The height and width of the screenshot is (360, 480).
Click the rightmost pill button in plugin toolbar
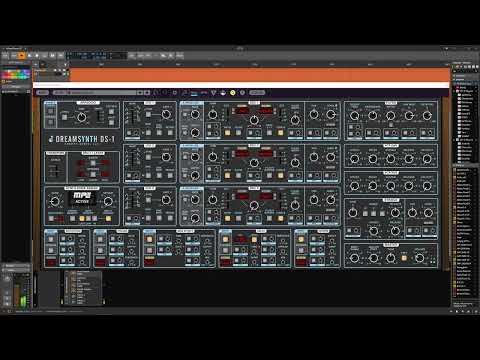click(257, 93)
